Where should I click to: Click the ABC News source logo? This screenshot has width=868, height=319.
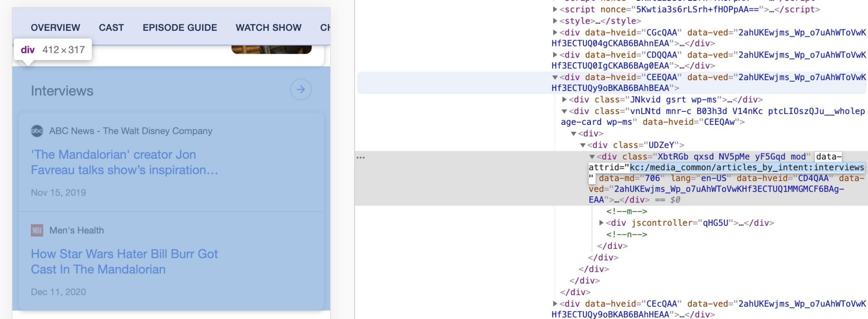point(37,131)
